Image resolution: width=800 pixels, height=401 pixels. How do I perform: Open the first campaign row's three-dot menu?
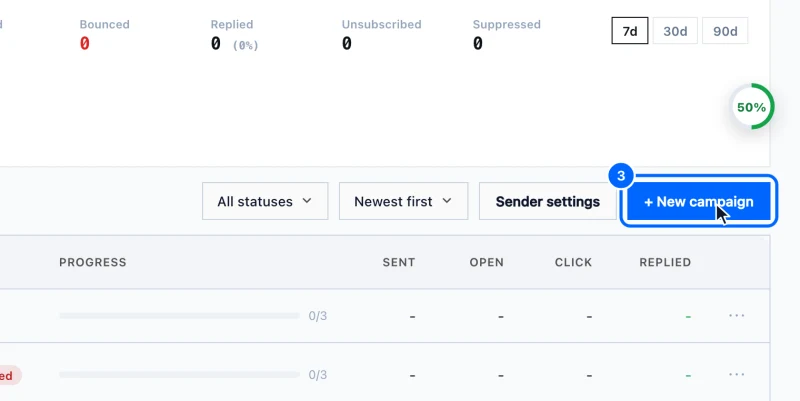736,316
